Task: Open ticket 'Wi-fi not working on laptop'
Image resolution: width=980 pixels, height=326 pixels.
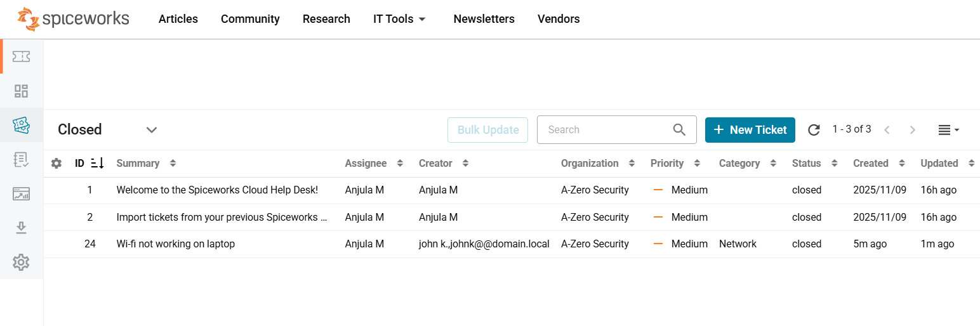Action: 176,244
